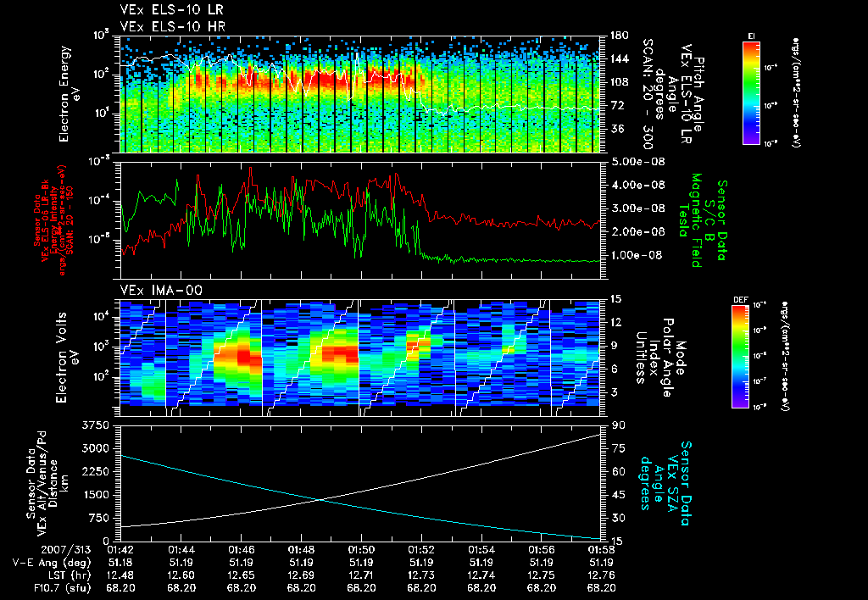The height and width of the screenshot is (600, 868).
Task: Click the EI color scale bar
Action: tap(751, 92)
